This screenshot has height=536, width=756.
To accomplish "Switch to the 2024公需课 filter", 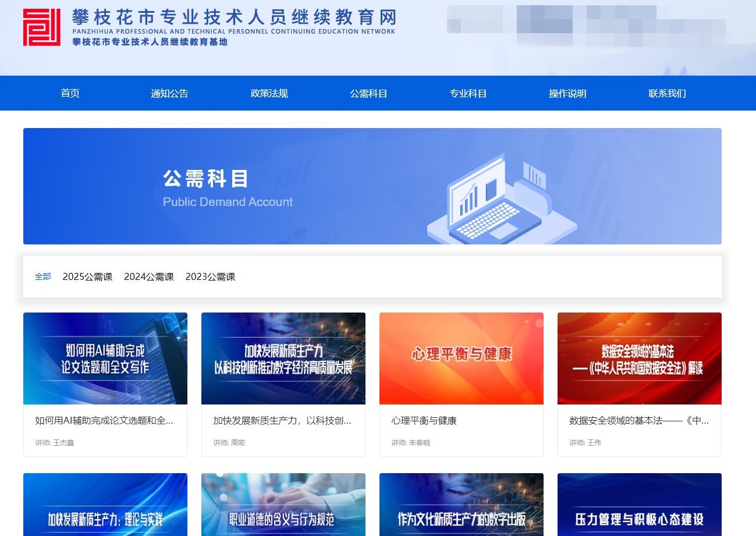I will tap(149, 277).
